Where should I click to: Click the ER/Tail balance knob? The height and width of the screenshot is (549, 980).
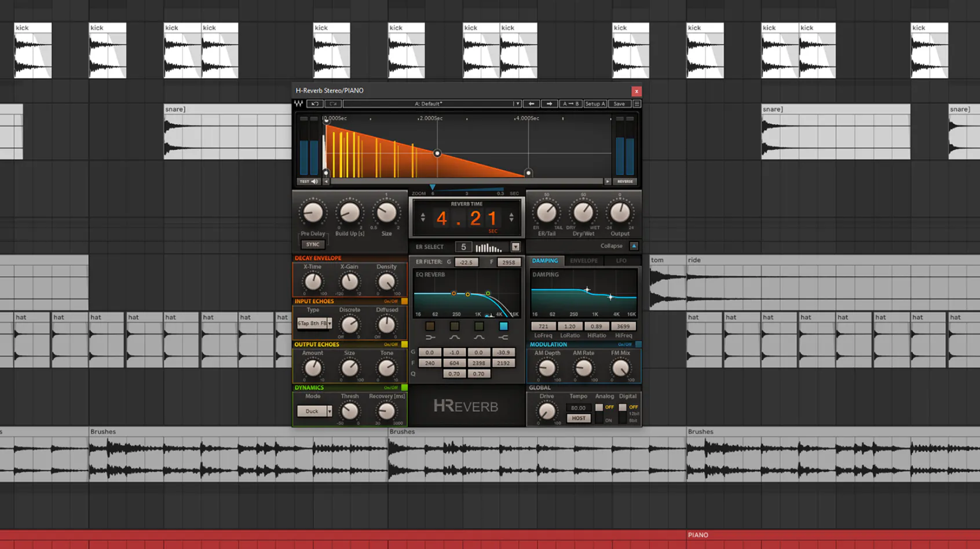(546, 213)
